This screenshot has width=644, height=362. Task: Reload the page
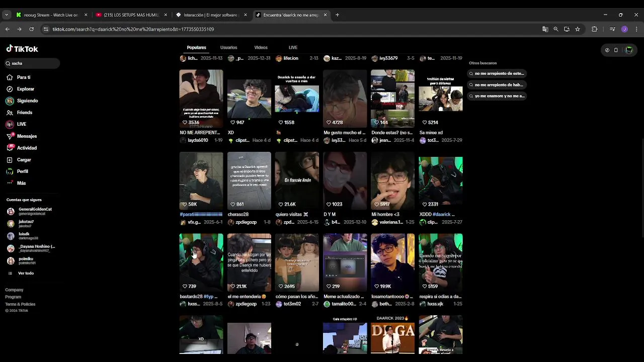tap(31, 29)
